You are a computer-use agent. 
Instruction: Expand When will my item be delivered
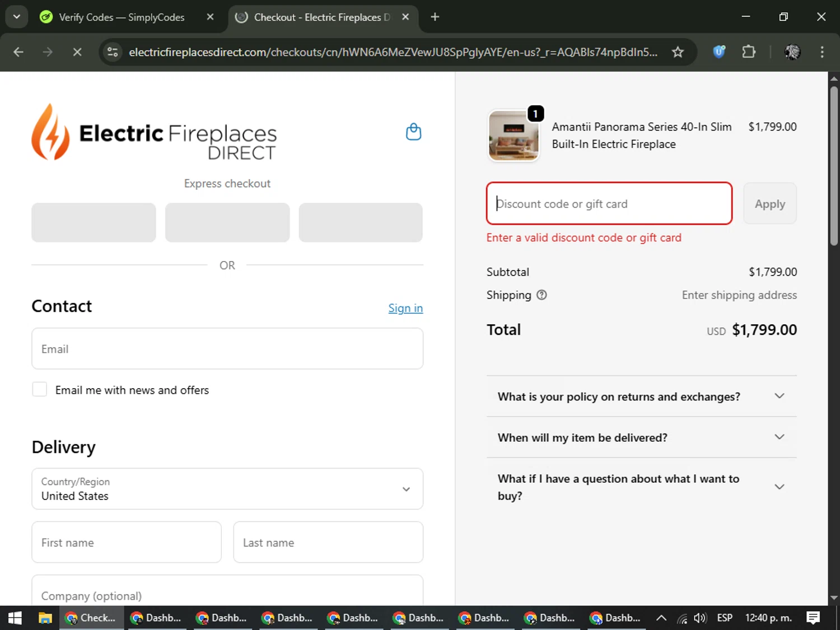(641, 437)
